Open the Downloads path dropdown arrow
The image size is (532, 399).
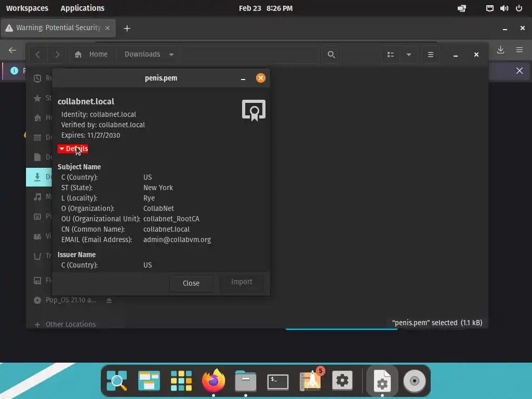point(171,54)
